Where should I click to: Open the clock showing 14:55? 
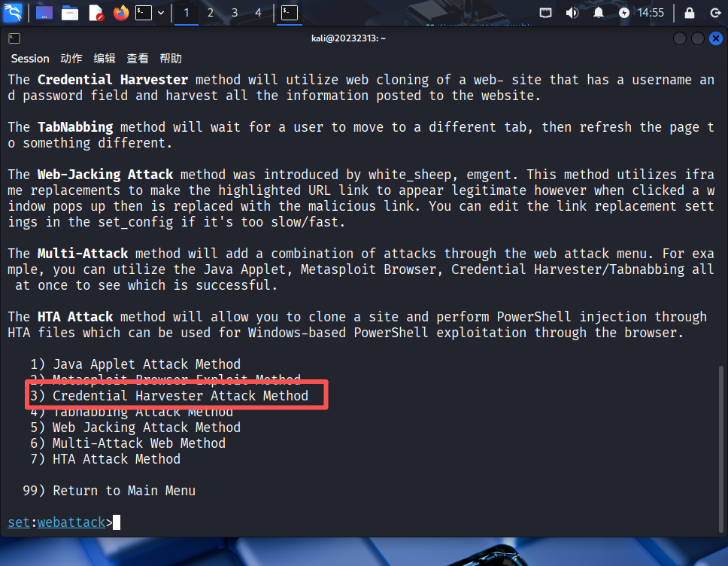tap(651, 13)
